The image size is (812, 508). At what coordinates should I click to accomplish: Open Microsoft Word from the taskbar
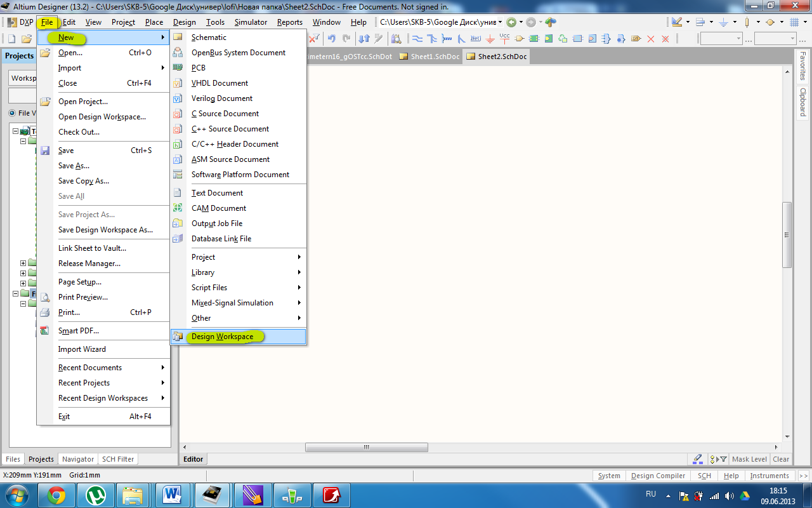point(172,495)
